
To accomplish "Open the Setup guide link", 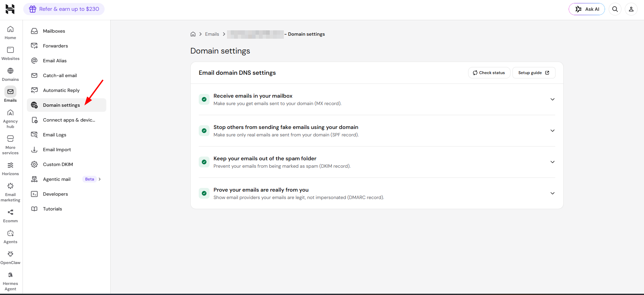I will pyautogui.click(x=534, y=73).
